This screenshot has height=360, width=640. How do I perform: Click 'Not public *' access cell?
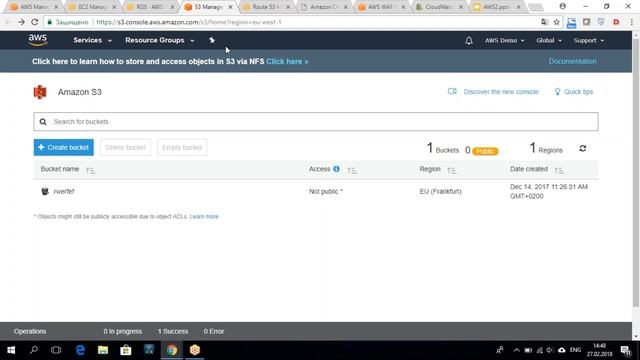point(326,191)
